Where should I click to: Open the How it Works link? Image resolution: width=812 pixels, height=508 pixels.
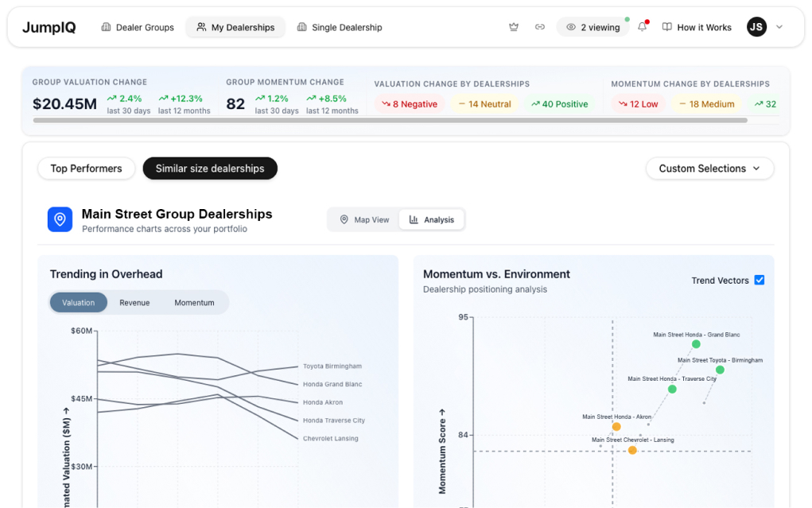697,27
